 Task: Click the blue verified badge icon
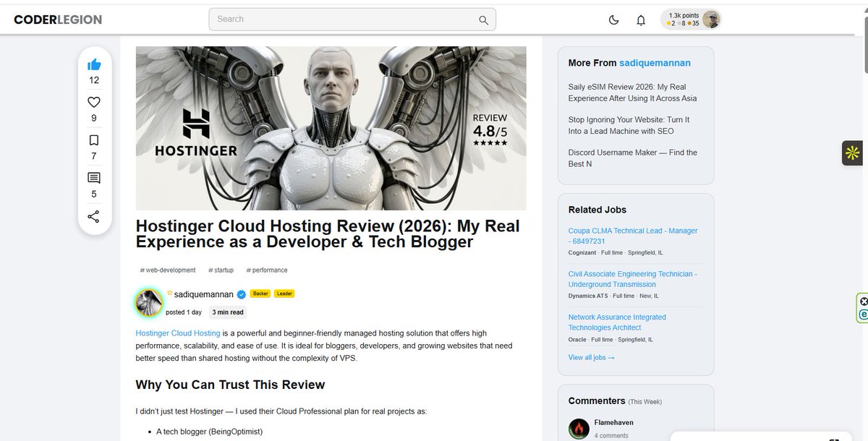point(242,294)
